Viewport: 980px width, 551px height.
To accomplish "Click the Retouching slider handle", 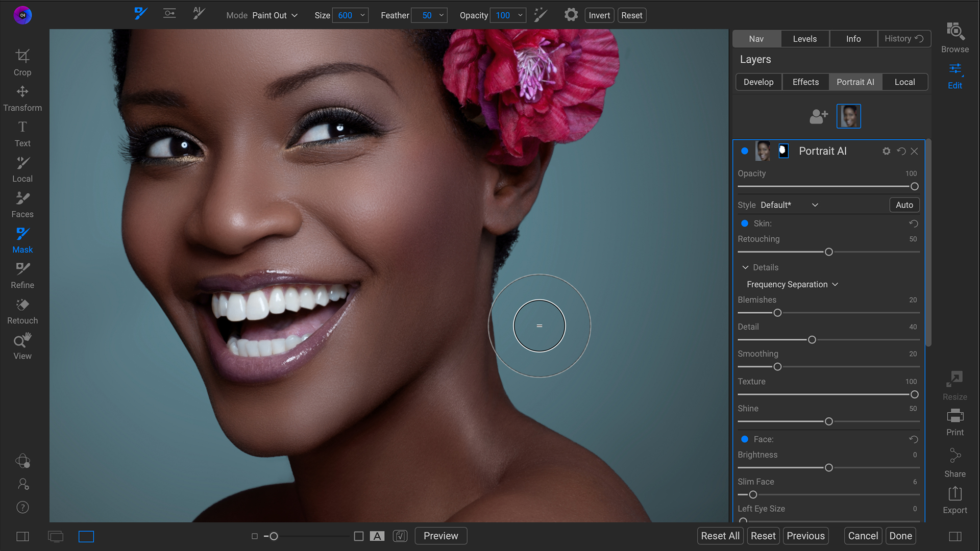I will 829,252.
